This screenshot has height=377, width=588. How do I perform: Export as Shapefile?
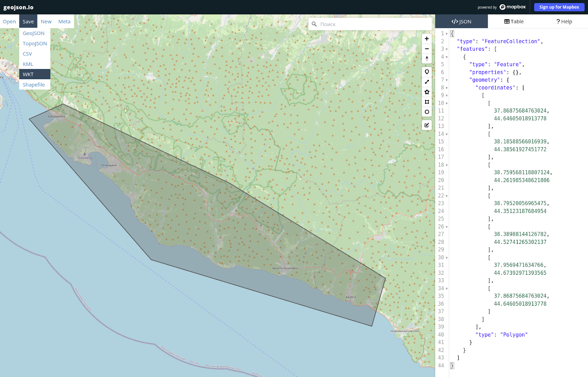pyautogui.click(x=35, y=85)
